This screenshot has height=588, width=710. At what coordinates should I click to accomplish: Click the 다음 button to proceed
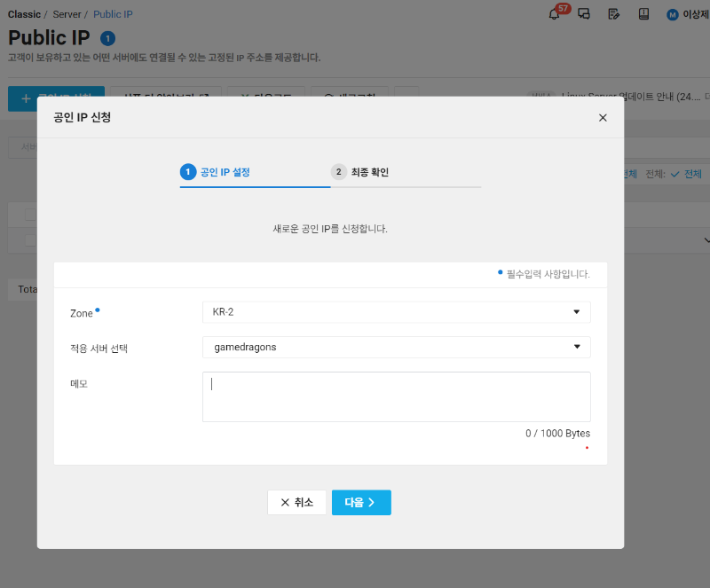[361, 501]
